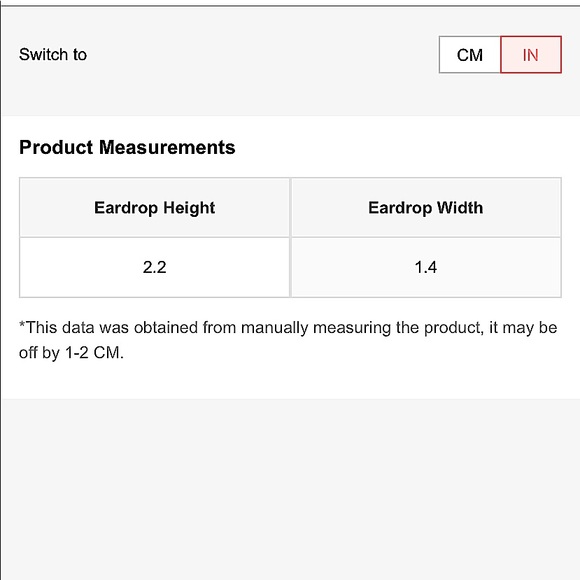Click the word "manually" in the note
The image size is (580, 580).
point(274,328)
